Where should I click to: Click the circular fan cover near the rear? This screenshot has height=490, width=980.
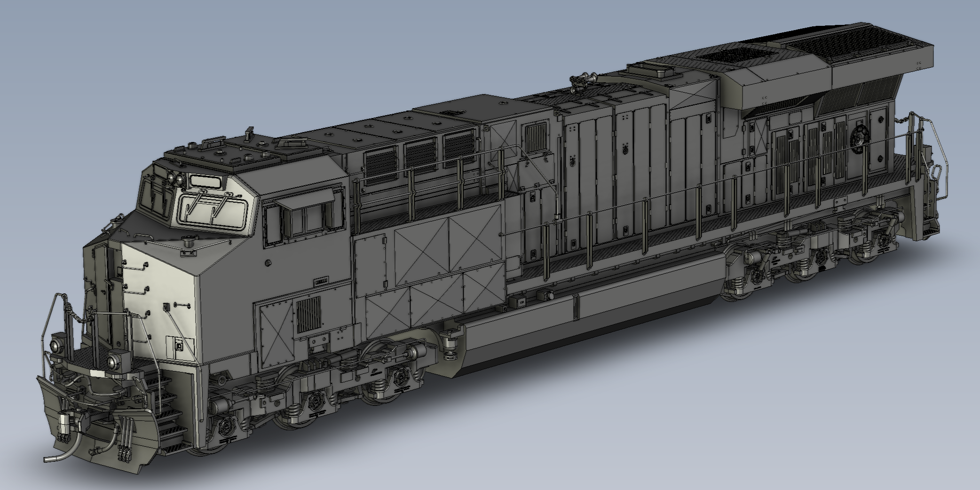coord(860,139)
